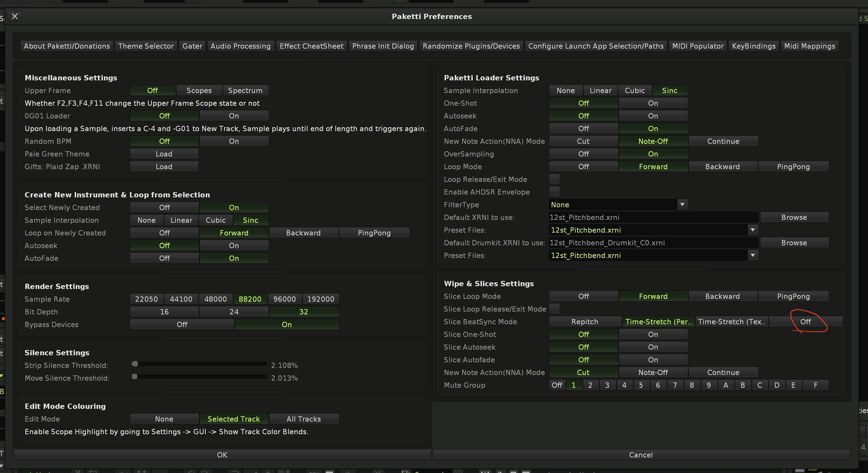This screenshot has height=473, width=868.
Task: Tick the Loop Release/Exit Mode checkbox
Action: (554, 179)
